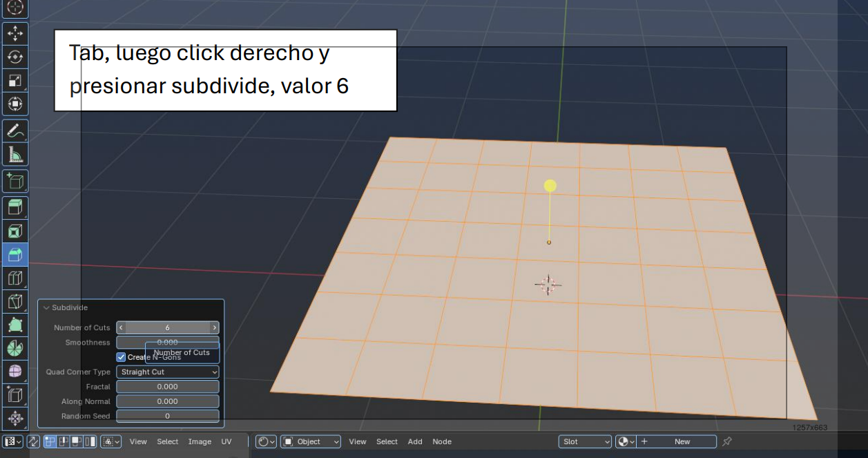Select the Loop Cut tool

coord(15,278)
